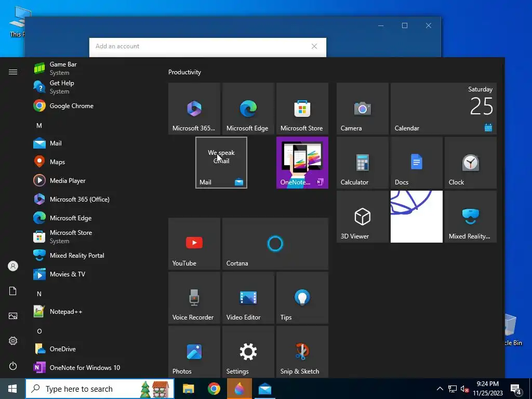The width and height of the screenshot is (532, 399).
Task: Open File Explorer from the taskbar
Action: (x=188, y=389)
